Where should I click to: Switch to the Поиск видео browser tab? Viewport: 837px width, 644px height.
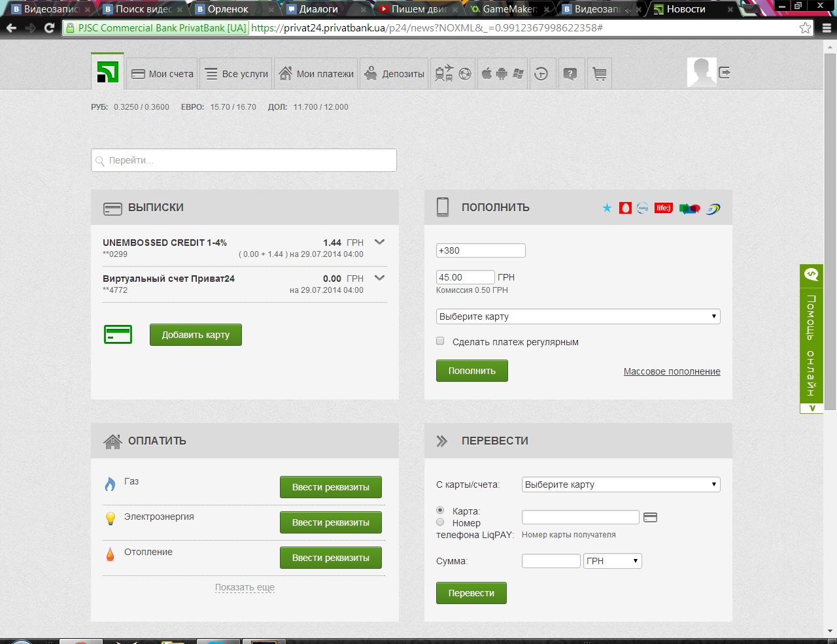click(x=143, y=9)
